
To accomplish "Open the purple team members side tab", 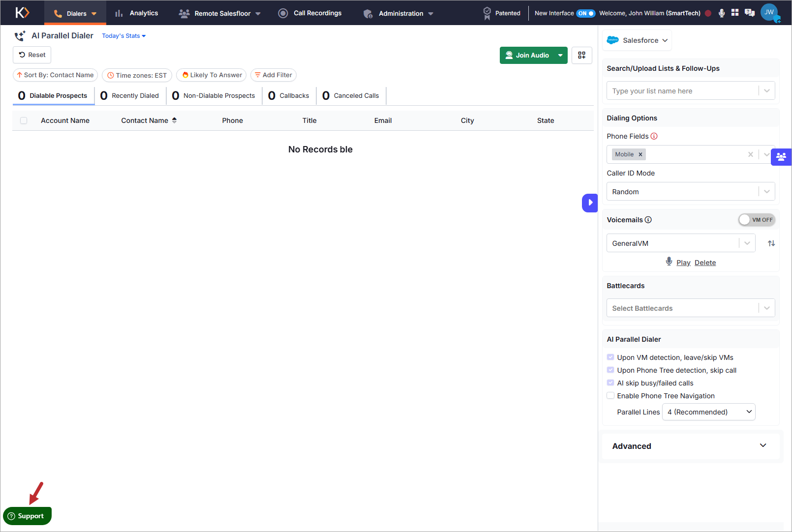I will point(781,157).
